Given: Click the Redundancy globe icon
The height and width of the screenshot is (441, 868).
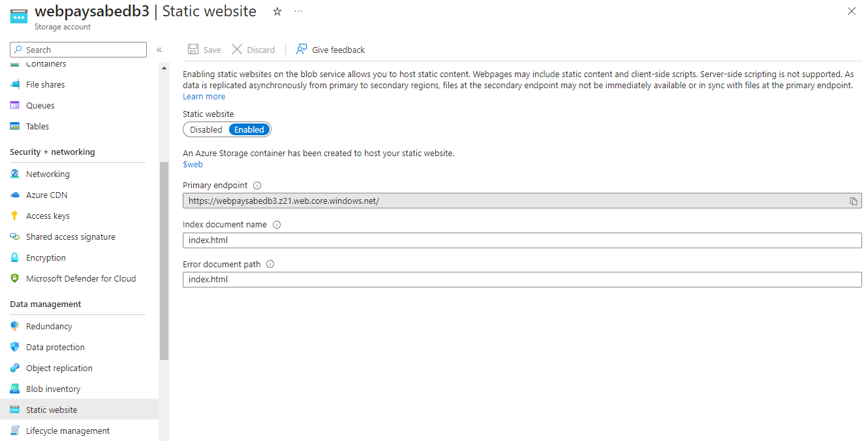Looking at the screenshot, I should (x=15, y=326).
